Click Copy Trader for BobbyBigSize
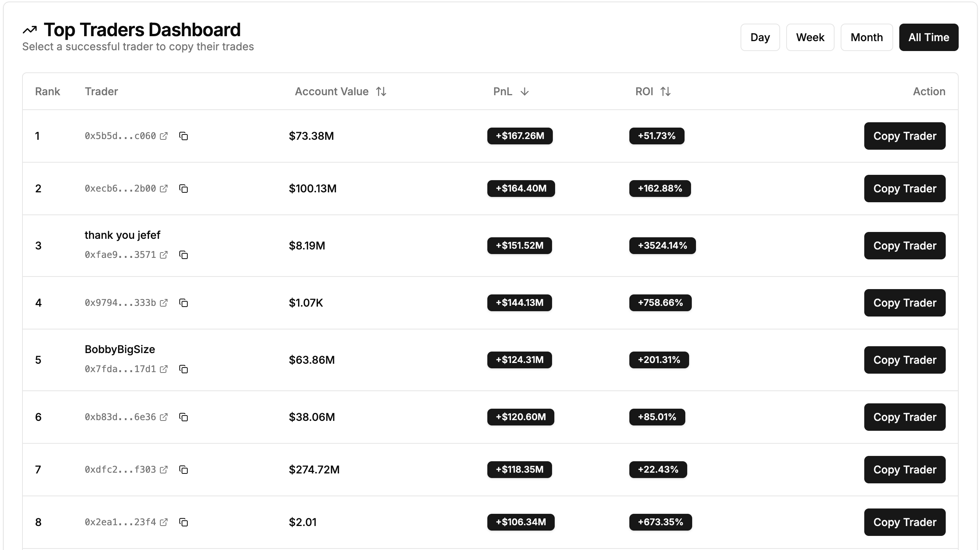Screen dimensions: 980x550 (x=905, y=360)
